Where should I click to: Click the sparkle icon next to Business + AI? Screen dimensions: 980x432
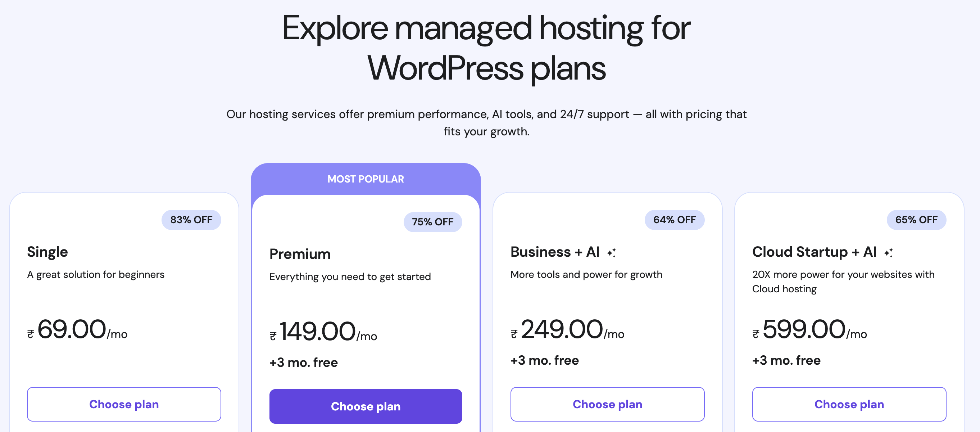coord(612,252)
